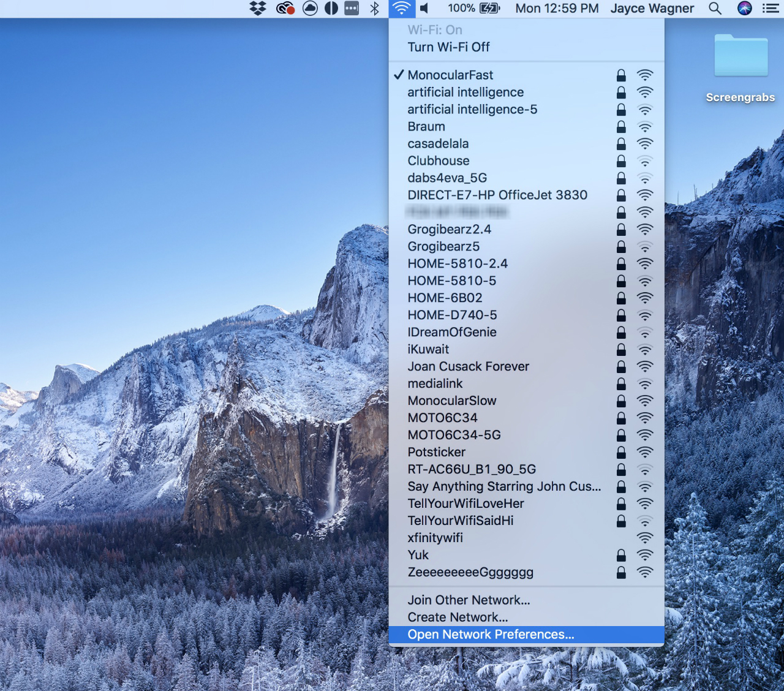
Task: Open Notification Center list icon
Action: [771, 9]
